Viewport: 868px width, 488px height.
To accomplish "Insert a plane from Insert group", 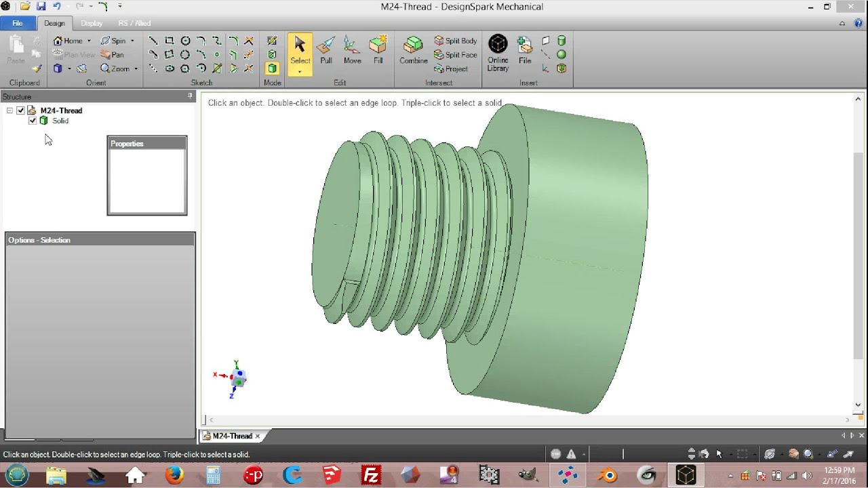I will pos(546,41).
